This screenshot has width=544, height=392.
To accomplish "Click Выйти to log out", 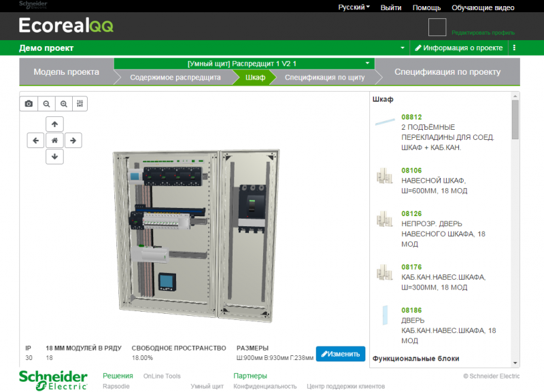I will pyautogui.click(x=391, y=7).
